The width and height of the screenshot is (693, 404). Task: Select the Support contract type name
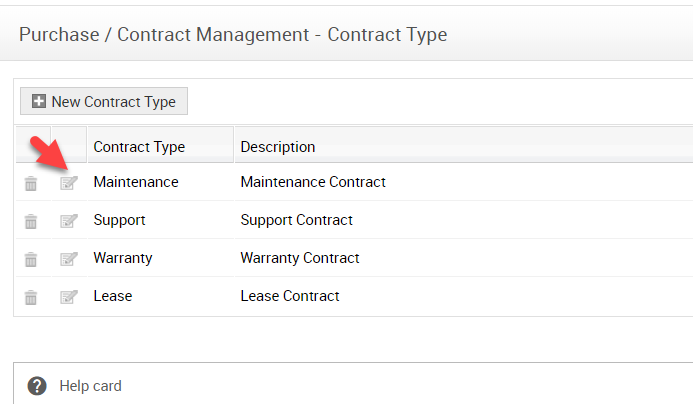pyautogui.click(x=119, y=220)
